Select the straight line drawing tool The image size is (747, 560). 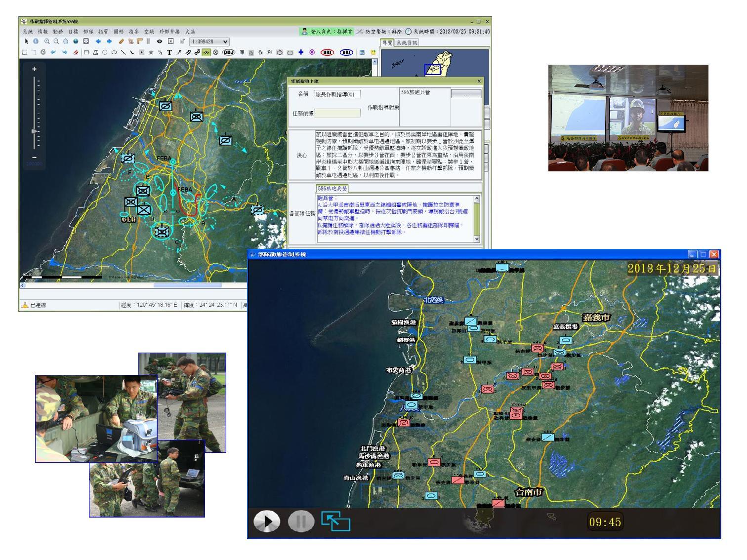click(123, 52)
